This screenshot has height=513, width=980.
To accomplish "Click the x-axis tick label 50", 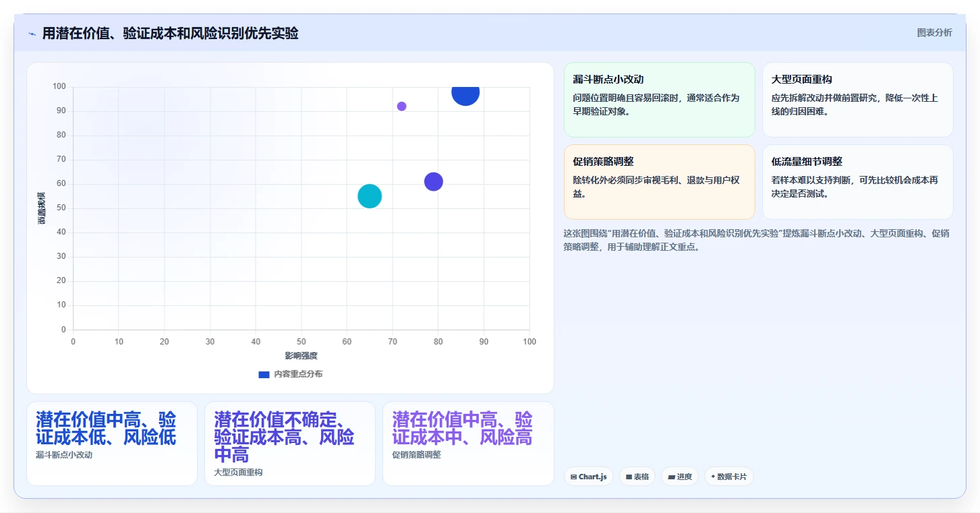I will [x=301, y=342].
